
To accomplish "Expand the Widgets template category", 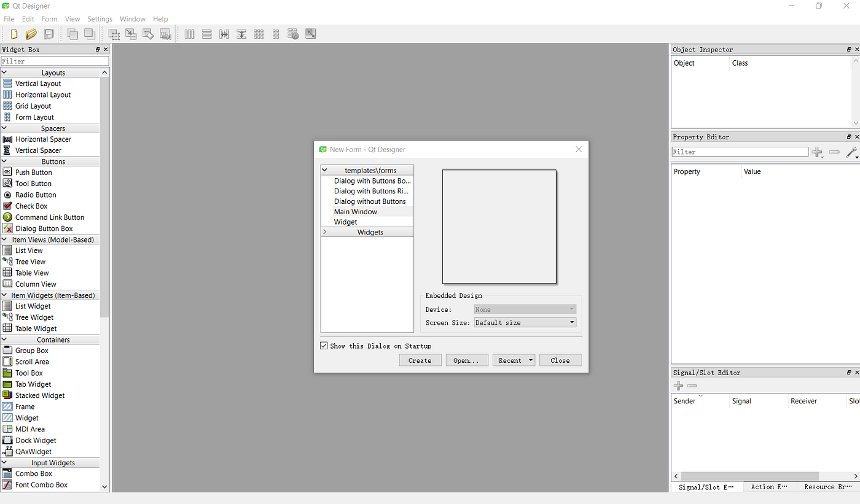I will coord(324,232).
